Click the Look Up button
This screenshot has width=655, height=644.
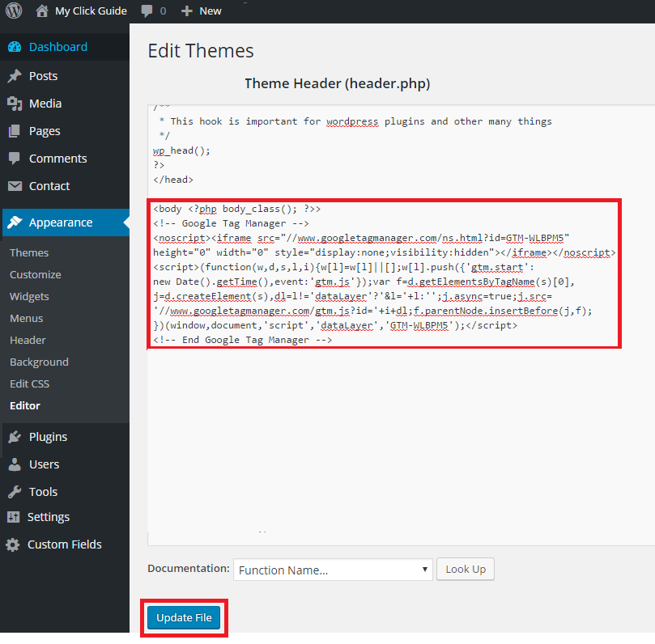tap(466, 570)
